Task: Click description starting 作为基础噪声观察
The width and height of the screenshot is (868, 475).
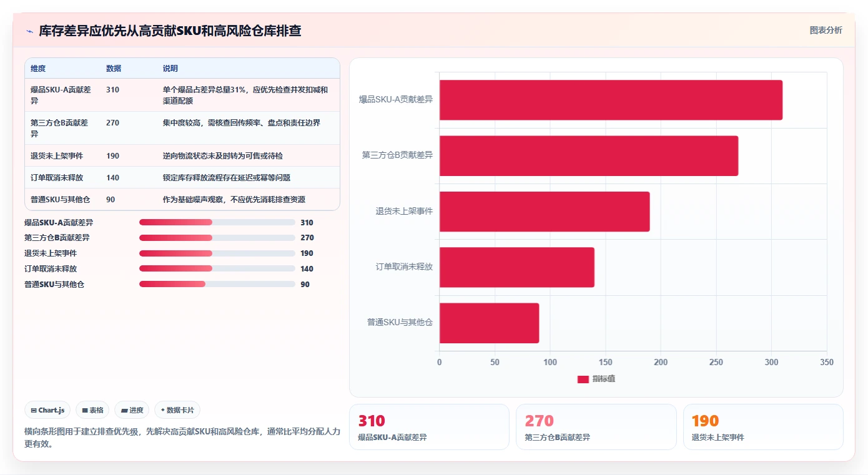Action: coord(234,200)
